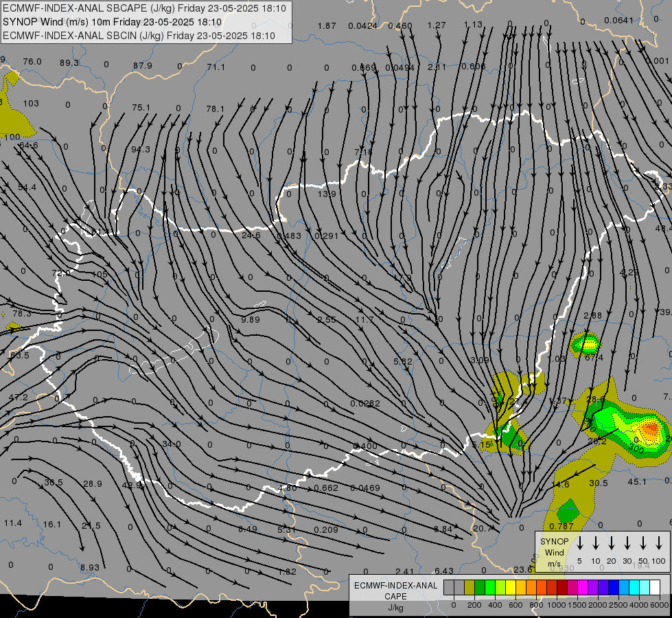Click the value 0.483 on the map
The width and height of the screenshot is (672, 618).
click(289, 236)
